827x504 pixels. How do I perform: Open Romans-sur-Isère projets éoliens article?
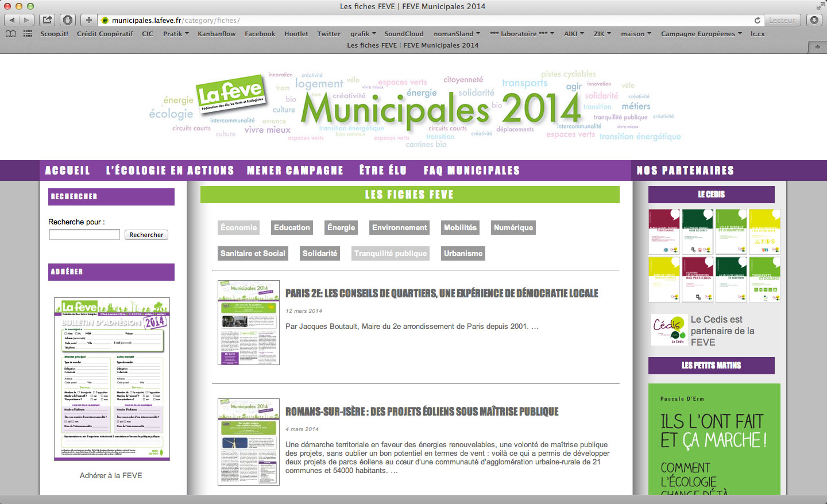[x=422, y=412]
